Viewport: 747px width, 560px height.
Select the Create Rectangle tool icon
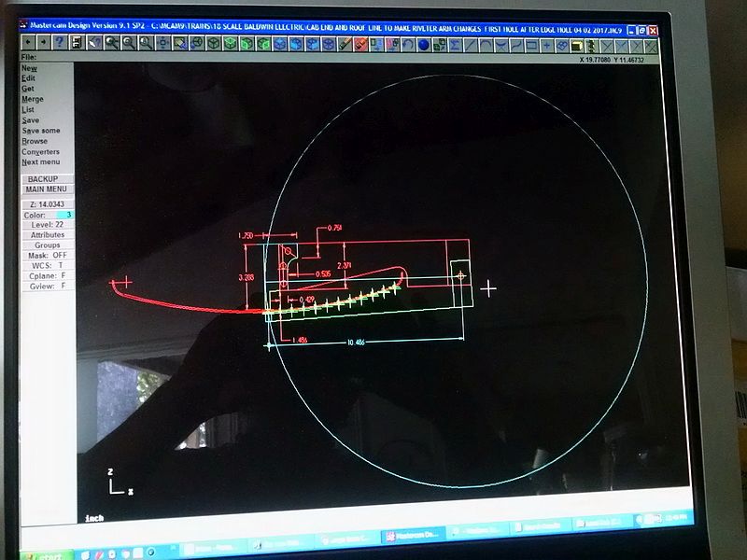[x=531, y=45]
